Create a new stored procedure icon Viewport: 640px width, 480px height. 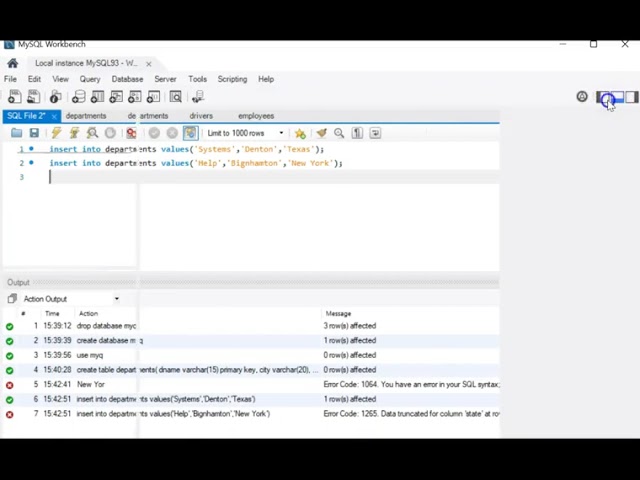coord(135,97)
